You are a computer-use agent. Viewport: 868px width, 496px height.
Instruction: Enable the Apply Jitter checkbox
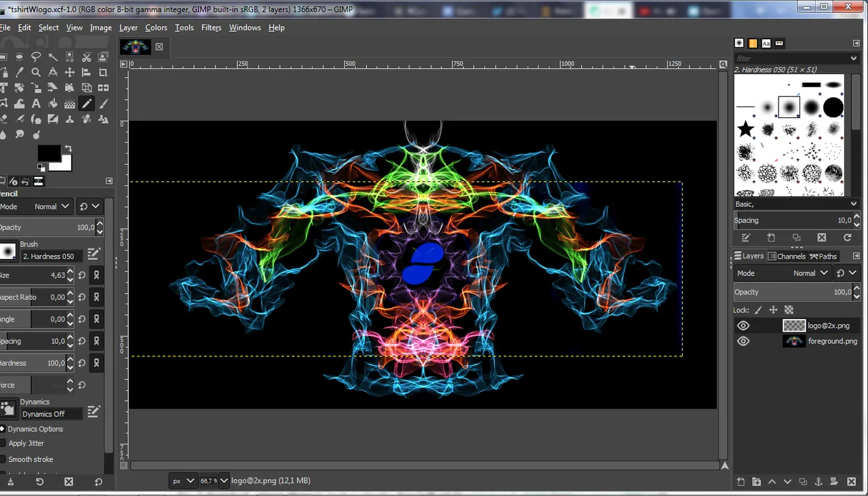coord(3,443)
